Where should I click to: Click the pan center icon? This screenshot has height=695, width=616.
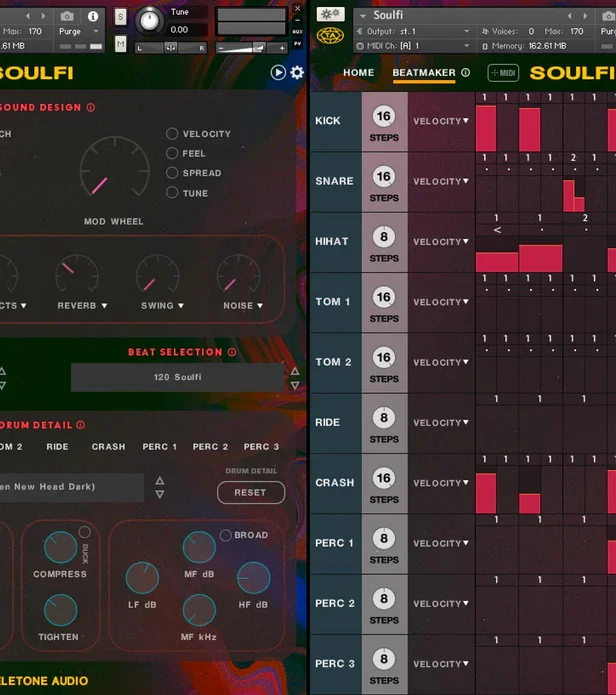(171, 48)
